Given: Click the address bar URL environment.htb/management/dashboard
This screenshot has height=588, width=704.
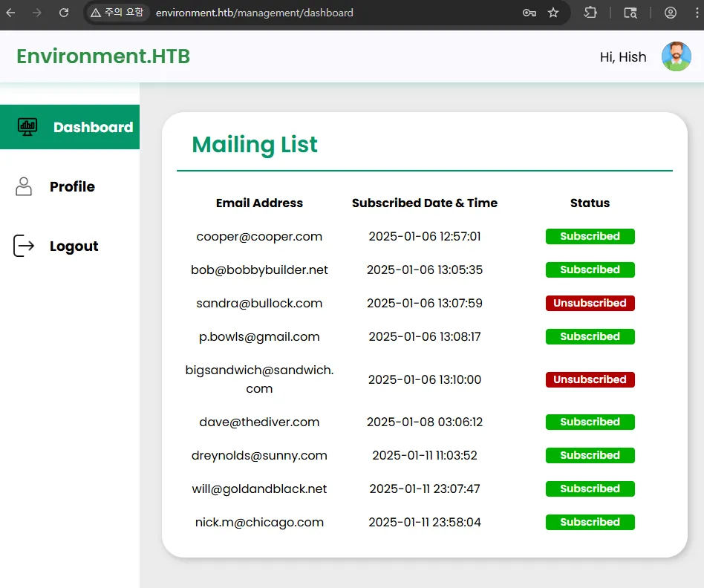Looking at the screenshot, I should [x=255, y=13].
